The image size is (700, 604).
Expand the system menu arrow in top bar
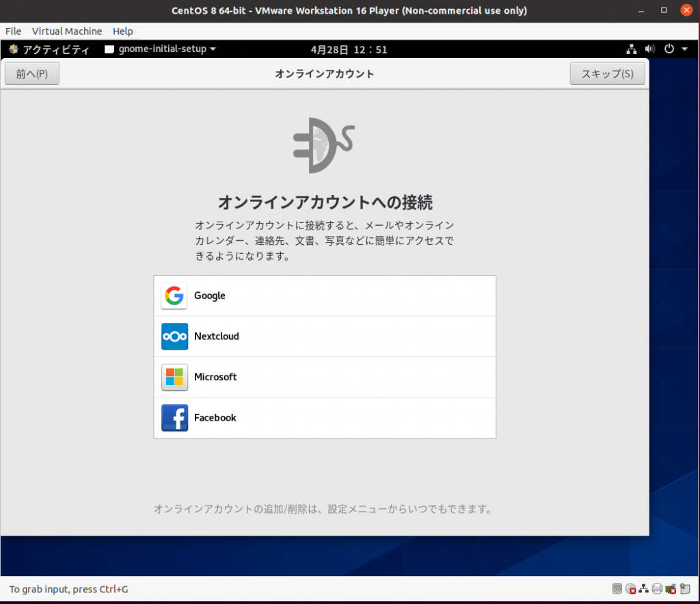pyautogui.click(x=685, y=49)
